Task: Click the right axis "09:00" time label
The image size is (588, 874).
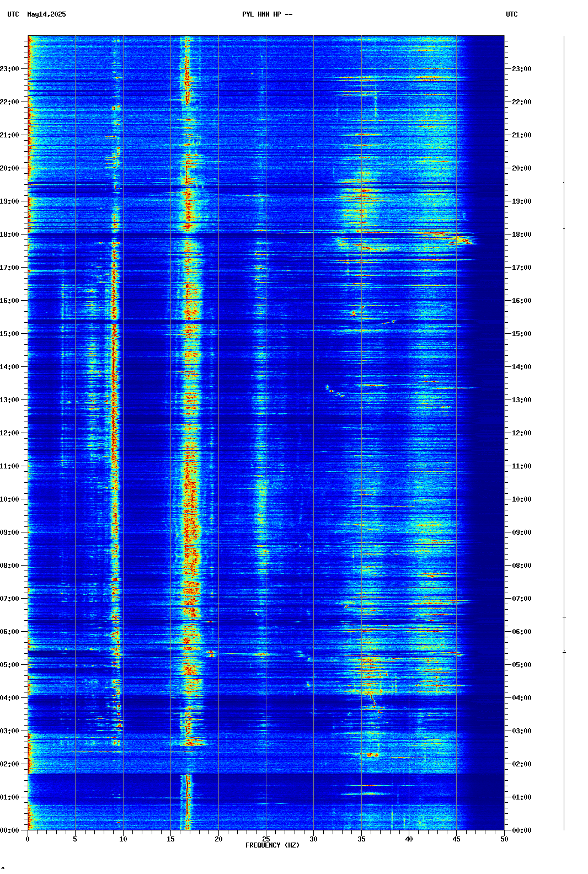Action: [x=522, y=532]
